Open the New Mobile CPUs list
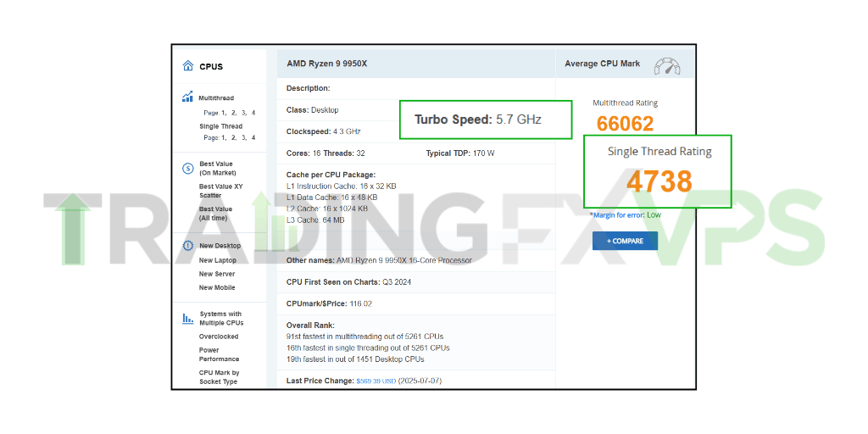 pos(217,288)
